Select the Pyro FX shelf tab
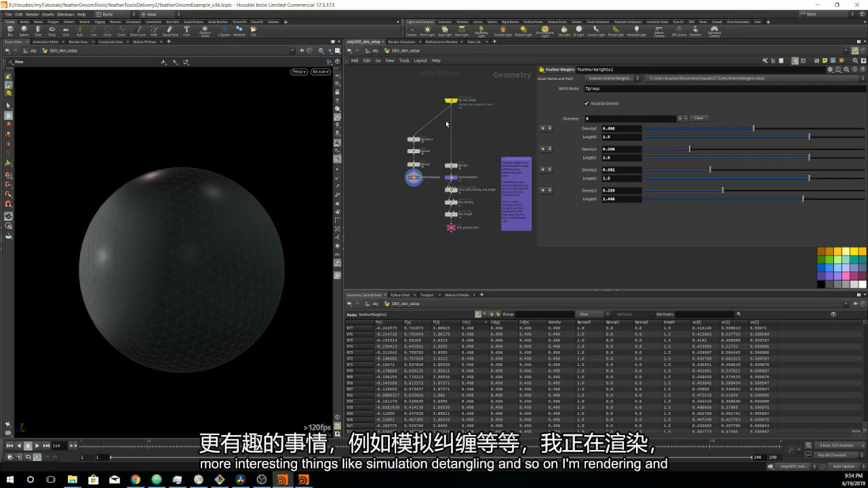The width and height of the screenshot is (868, 488). click(677, 22)
